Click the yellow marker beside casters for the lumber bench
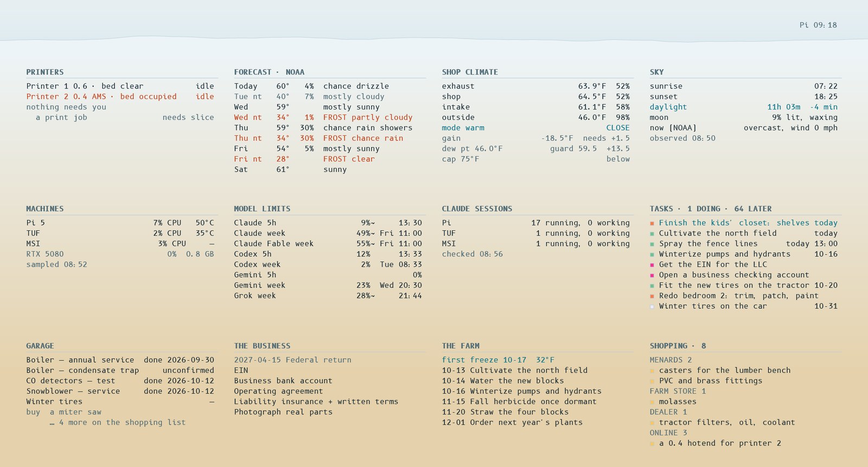Screen dimensions: 868x467 pos(652,371)
